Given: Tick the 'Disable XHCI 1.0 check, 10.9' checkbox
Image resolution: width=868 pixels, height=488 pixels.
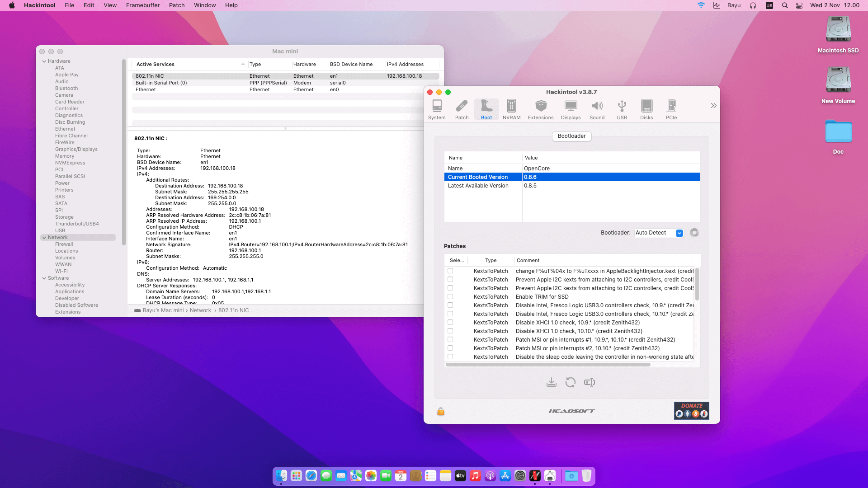Looking at the screenshot, I should pyautogui.click(x=450, y=322).
